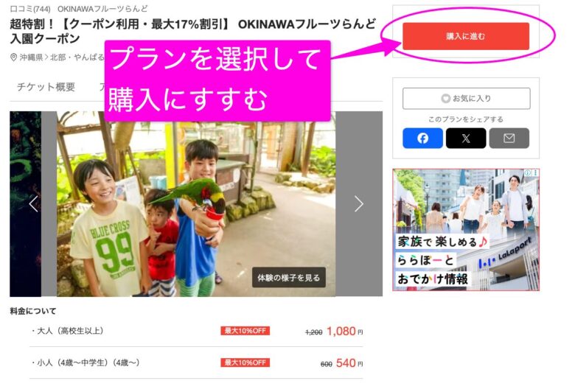Open the ad info icon on LaLaport banner
This screenshot has height=392, width=575.
526,174
